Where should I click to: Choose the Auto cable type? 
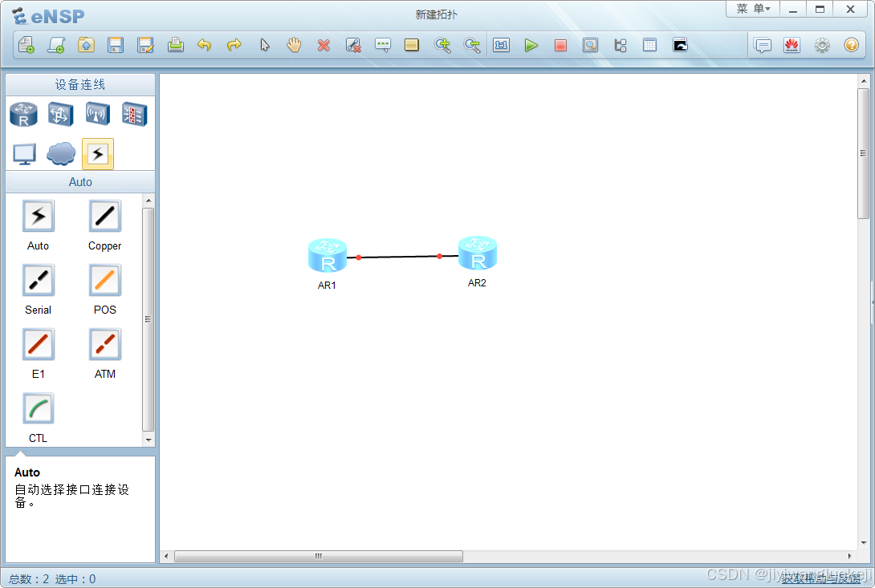click(x=38, y=216)
